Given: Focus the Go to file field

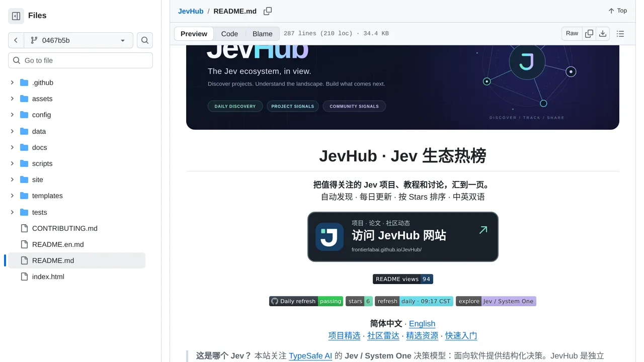Looking at the screenshot, I should 80,60.
